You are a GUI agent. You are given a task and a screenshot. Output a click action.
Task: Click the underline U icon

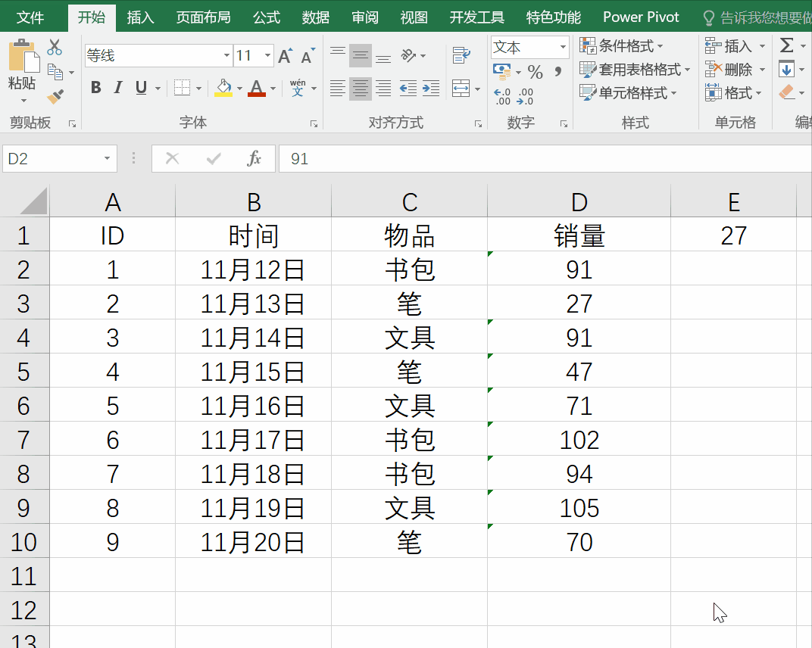141,88
